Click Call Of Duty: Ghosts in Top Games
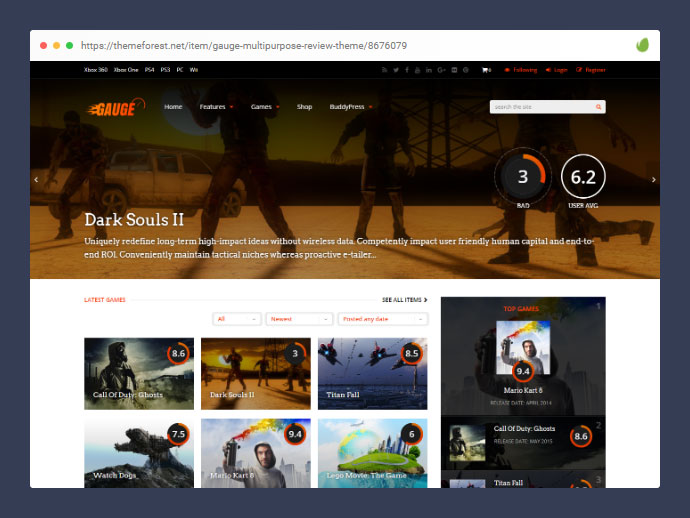This screenshot has width=690, height=518. pos(524,429)
